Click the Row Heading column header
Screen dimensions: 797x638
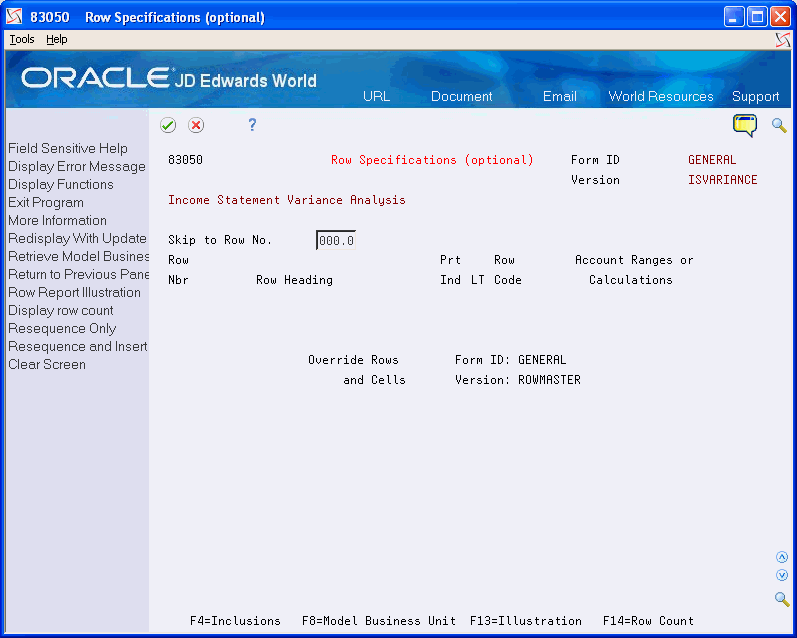click(294, 280)
